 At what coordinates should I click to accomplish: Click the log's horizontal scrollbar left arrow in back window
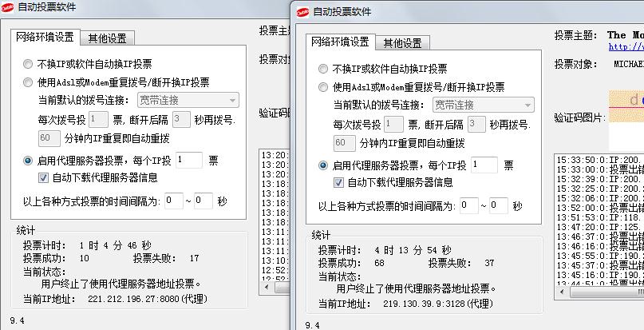267,287
